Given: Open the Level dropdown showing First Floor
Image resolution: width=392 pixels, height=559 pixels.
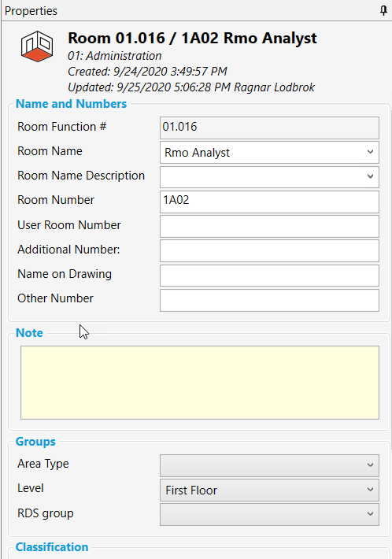Looking at the screenshot, I should (269, 490).
